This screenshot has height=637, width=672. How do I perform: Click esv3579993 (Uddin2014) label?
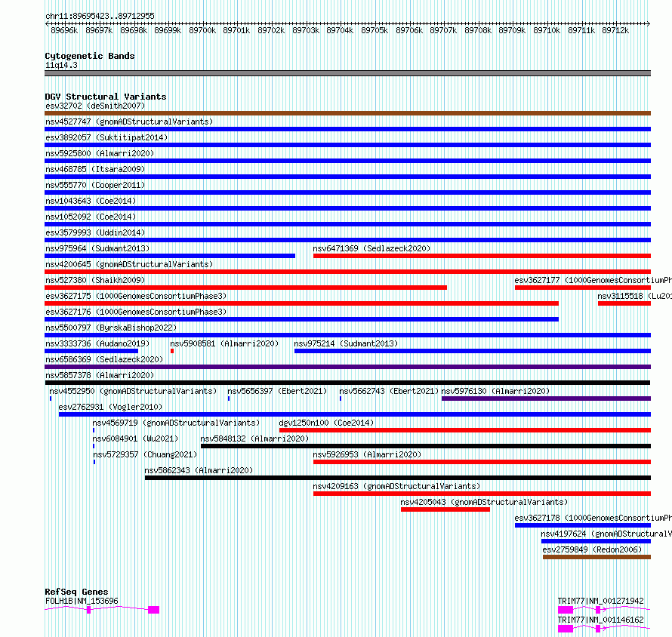95,232
